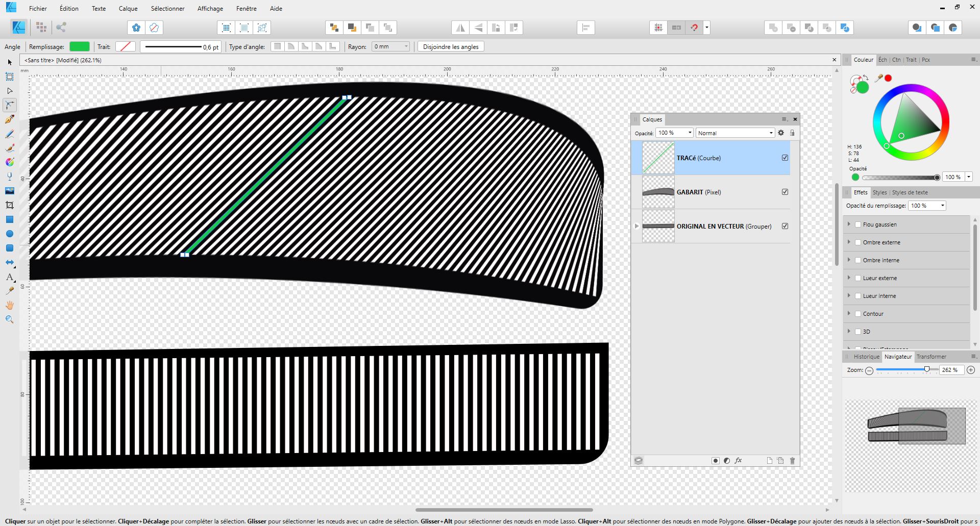Toggle visibility of the GABARIT layer

(x=785, y=192)
